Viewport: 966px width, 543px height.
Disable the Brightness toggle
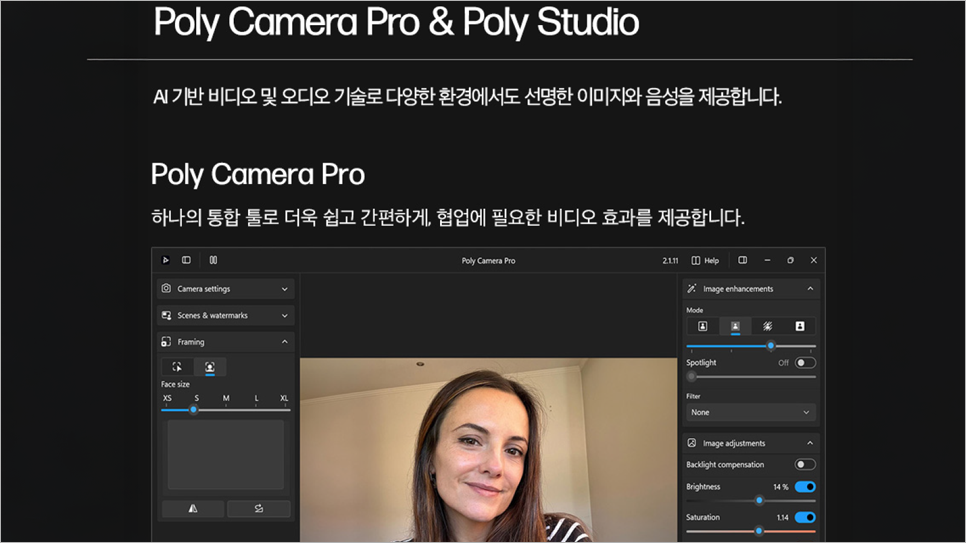click(805, 487)
